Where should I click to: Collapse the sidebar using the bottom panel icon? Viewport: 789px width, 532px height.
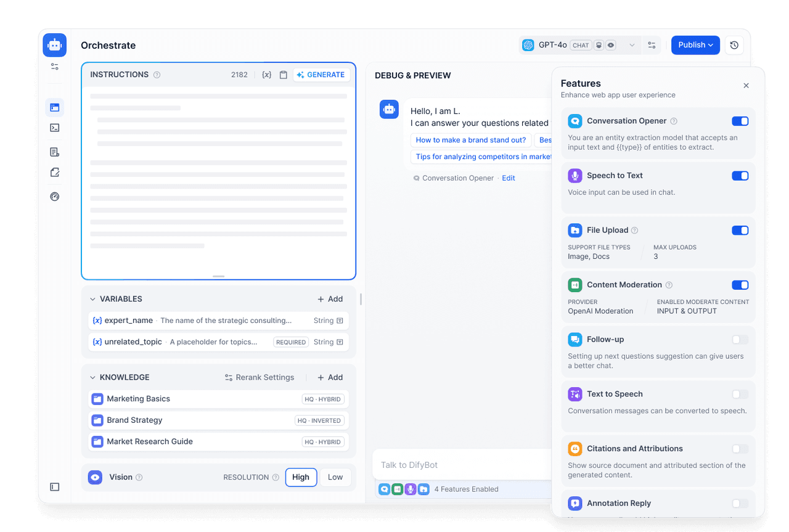coord(54,487)
